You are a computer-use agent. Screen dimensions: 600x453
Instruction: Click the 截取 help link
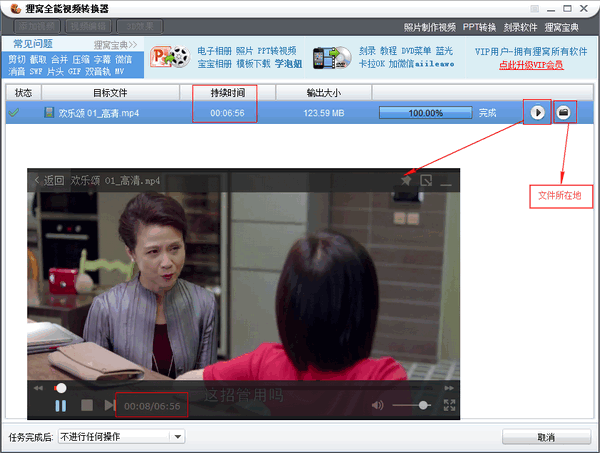pyautogui.click(x=38, y=59)
